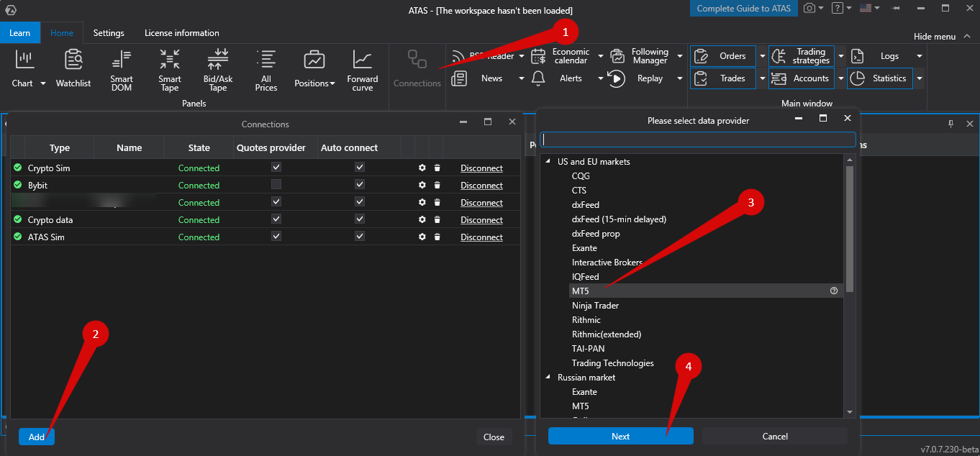Open the Trades window
The width and height of the screenshot is (980, 456).
point(723,78)
